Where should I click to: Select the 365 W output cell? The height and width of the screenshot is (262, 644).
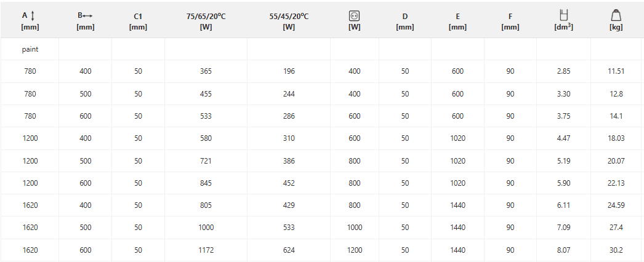pos(206,71)
